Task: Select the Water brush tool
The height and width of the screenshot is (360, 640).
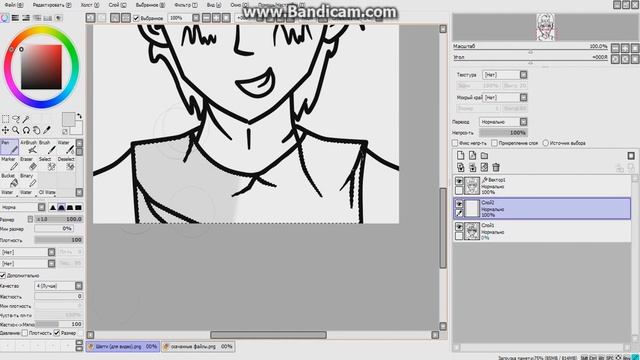Action: (x=66, y=147)
